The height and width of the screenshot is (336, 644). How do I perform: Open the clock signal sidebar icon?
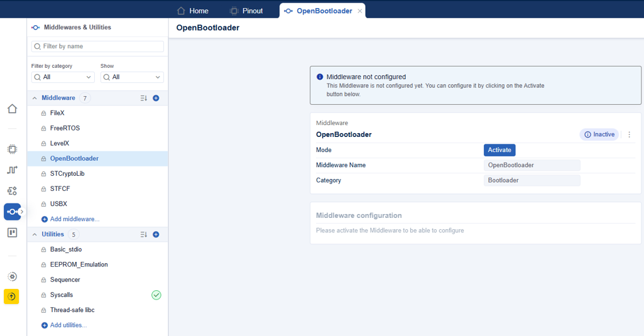point(13,170)
